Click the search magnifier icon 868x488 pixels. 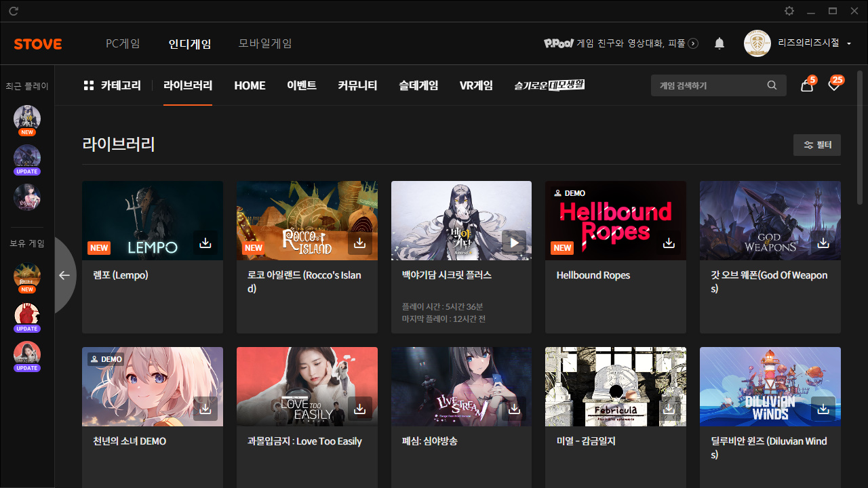click(772, 85)
